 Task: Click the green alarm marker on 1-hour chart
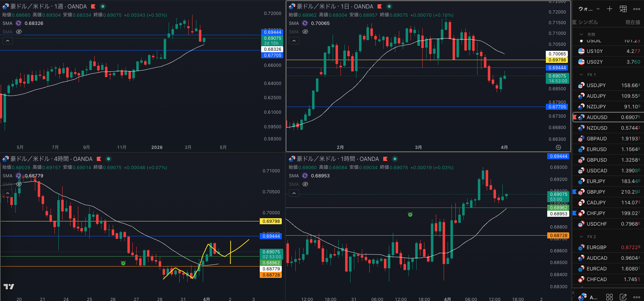pos(410,214)
